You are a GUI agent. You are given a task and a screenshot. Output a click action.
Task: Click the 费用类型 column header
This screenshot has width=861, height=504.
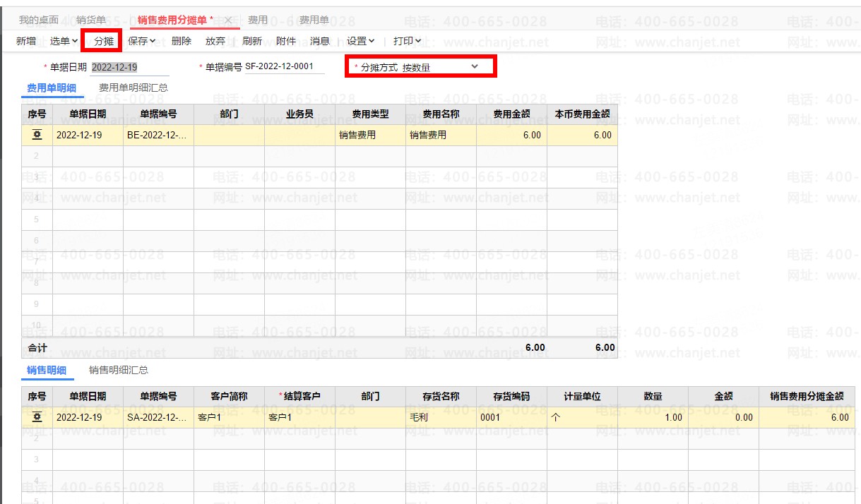coord(370,114)
